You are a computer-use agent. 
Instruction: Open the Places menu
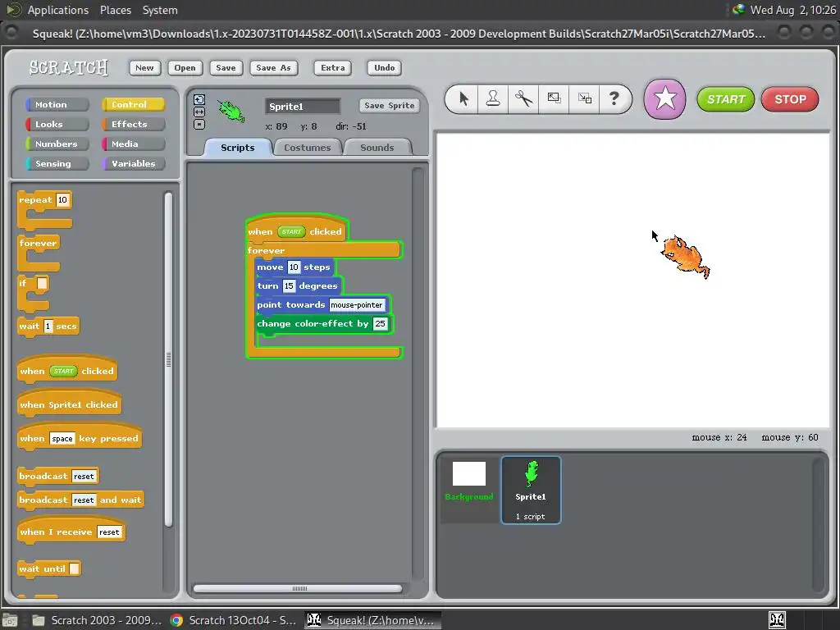(115, 10)
